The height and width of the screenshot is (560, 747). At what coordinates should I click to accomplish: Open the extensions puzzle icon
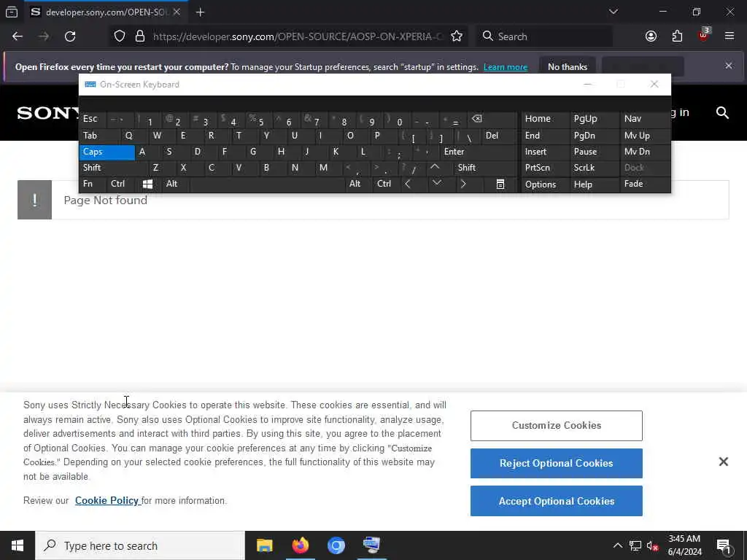(677, 36)
